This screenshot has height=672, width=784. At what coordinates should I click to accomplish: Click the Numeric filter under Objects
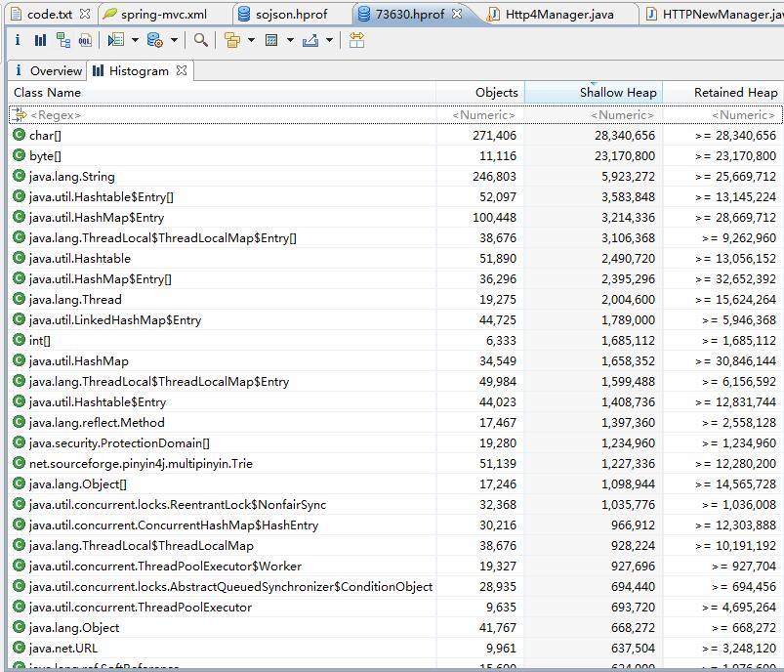tap(480, 115)
